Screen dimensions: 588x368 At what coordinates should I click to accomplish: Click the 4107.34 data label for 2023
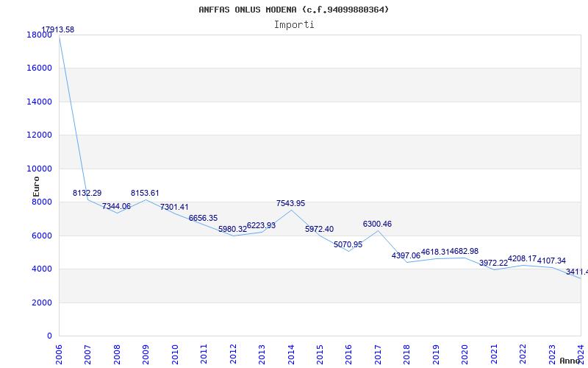click(552, 261)
